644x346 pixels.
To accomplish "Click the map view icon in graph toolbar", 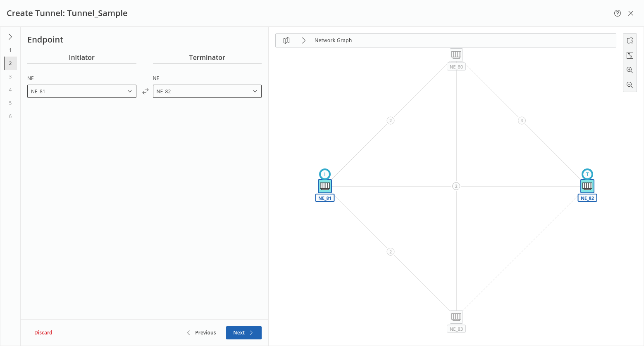I will pyautogui.click(x=286, y=40).
